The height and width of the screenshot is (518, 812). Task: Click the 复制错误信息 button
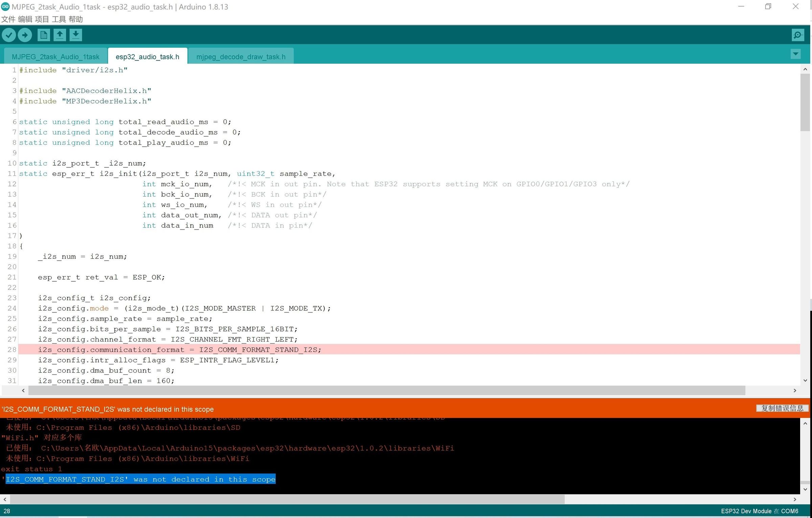point(782,408)
